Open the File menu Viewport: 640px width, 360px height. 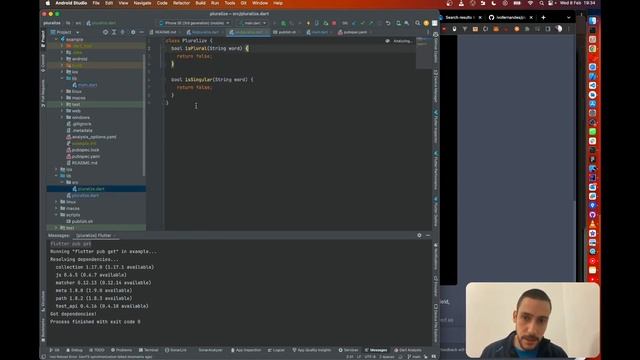tap(96, 3)
